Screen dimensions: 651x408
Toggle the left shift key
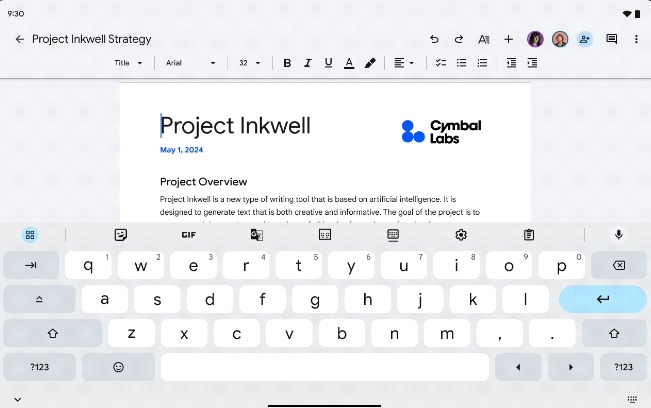click(52, 333)
